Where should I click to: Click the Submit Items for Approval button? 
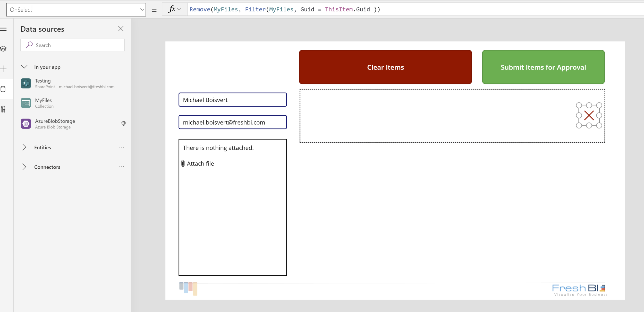[x=543, y=67]
